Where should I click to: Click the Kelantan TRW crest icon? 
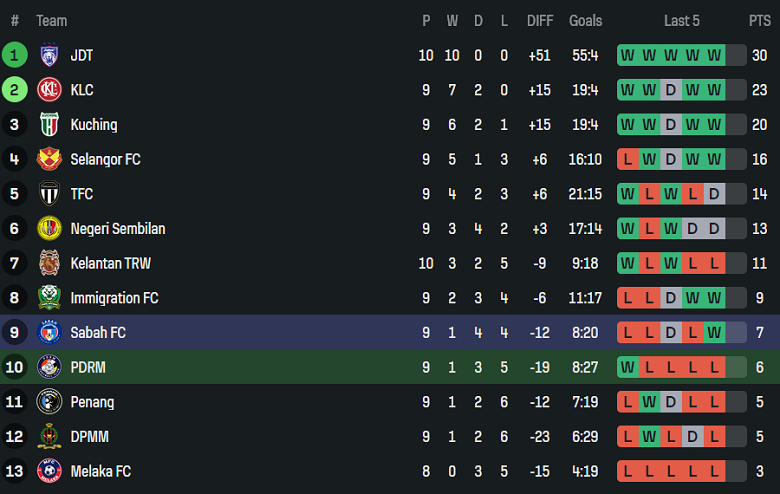[49, 263]
